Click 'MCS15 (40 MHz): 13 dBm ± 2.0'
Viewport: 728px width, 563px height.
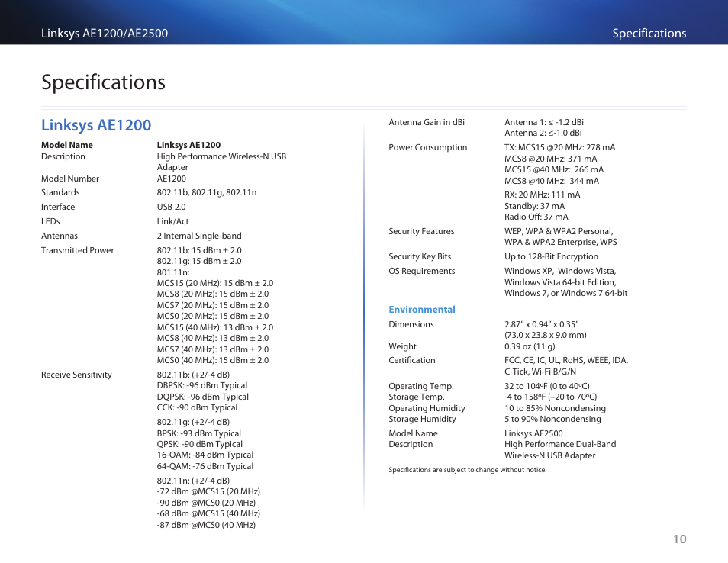(215, 327)
